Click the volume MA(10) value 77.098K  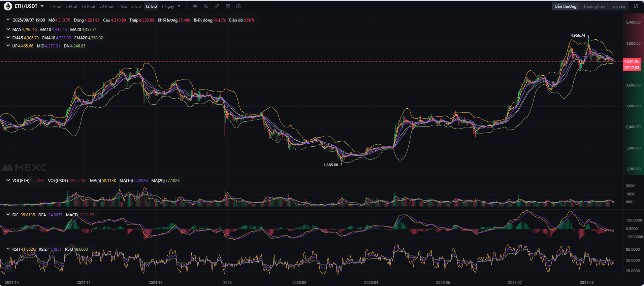pyautogui.click(x=141, y=180)
